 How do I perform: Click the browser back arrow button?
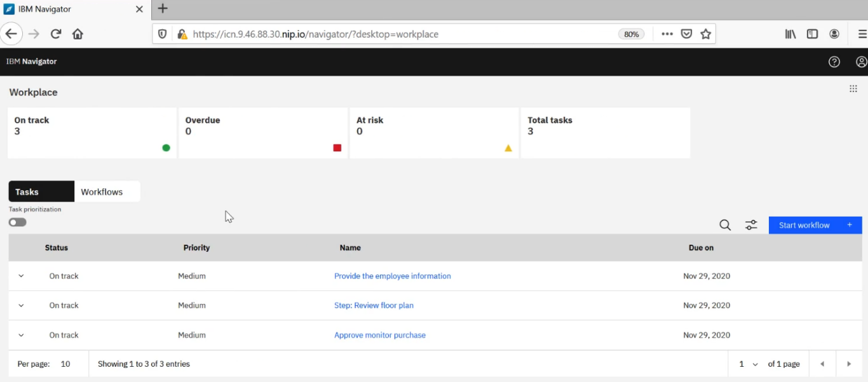click(x=11, y=34)
